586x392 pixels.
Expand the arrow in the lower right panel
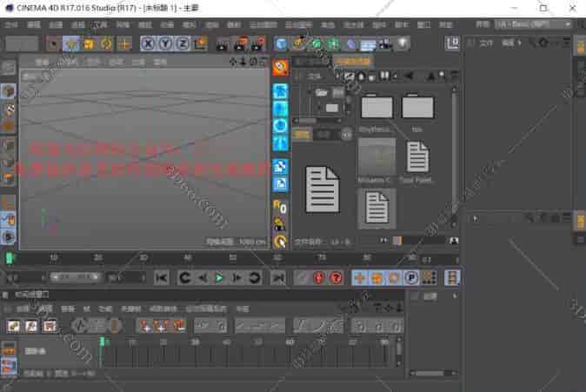(x=475, y=219)
